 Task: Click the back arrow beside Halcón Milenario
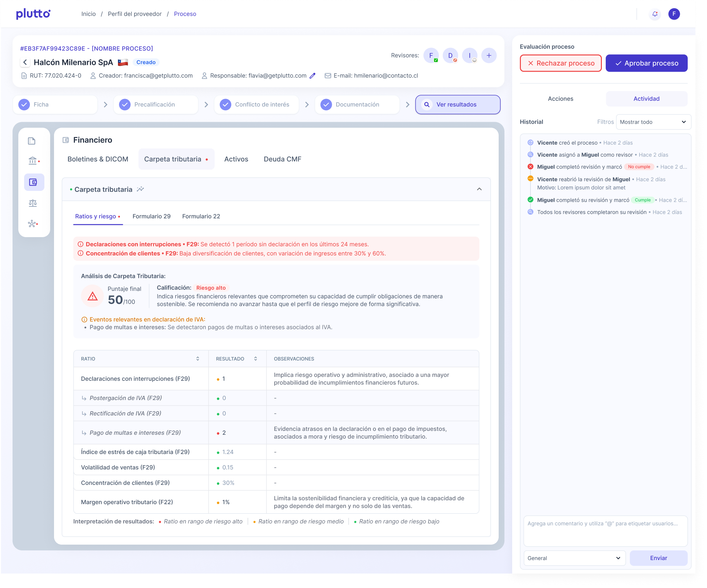[x=25, y=62]
